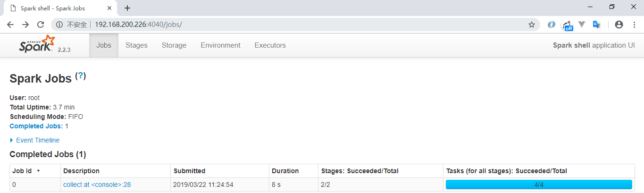
Task: Go back to the previous page
Action: point(10,25)
